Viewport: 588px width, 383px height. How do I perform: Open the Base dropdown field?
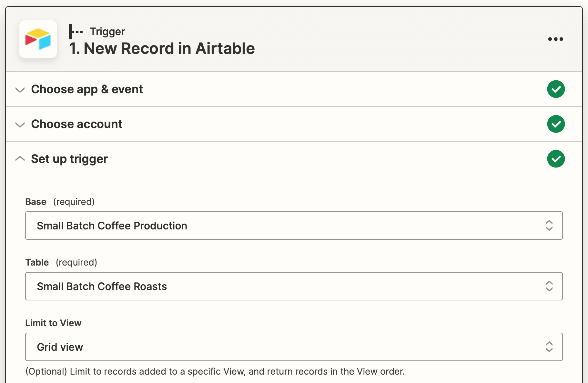click(x=284, y=226)
